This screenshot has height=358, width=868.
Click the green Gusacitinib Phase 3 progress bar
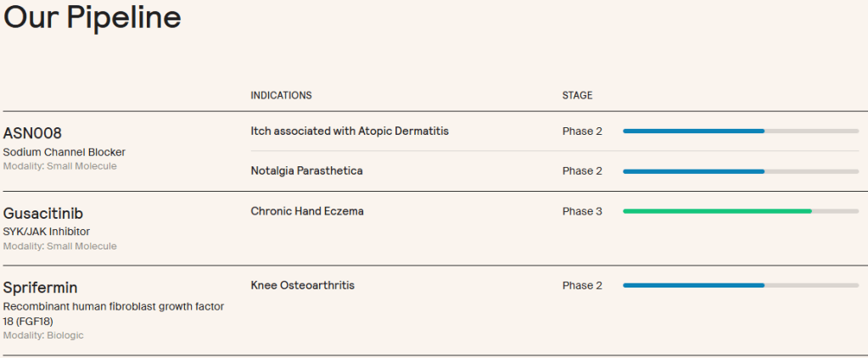[717, 211]
